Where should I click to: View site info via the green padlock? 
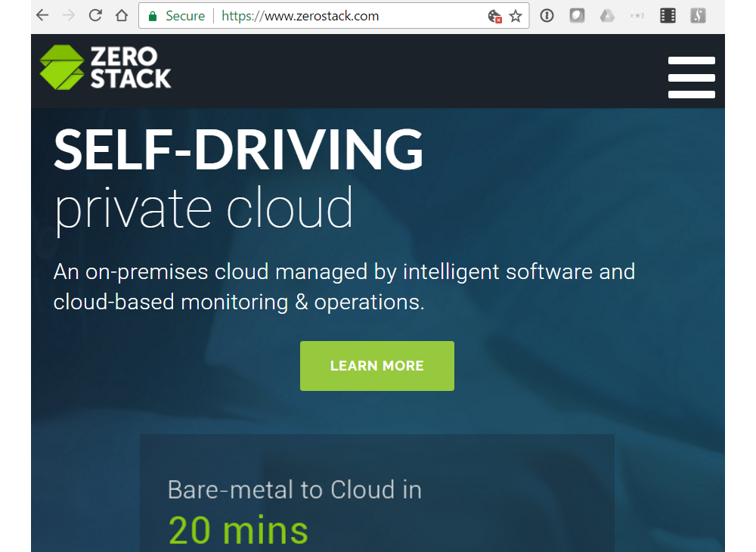[153, 17]
